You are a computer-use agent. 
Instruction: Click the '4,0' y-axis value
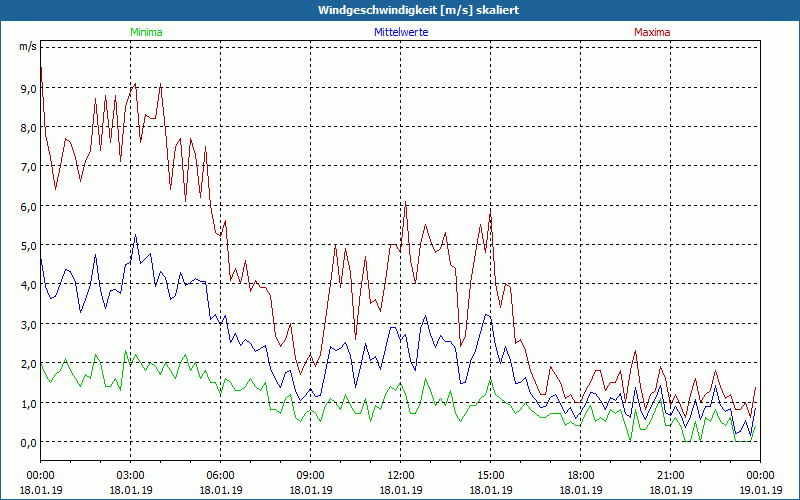pos(29,285)
